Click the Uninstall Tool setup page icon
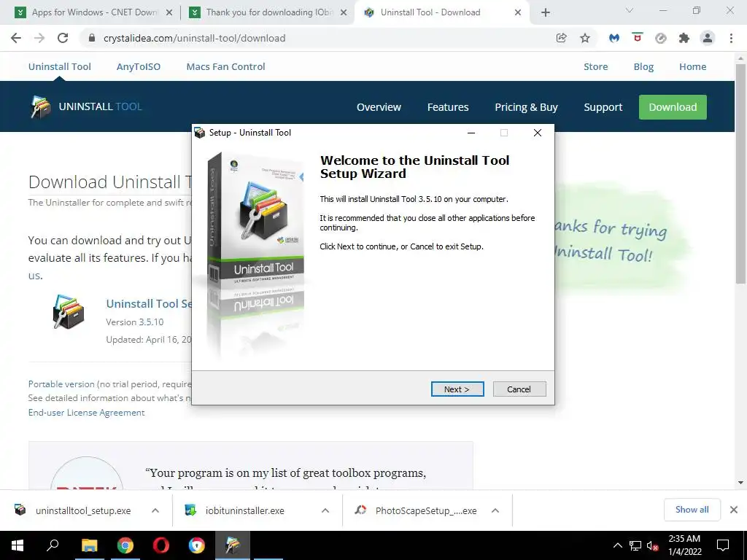Screen dimensions: 747x560 pos(69,312)
